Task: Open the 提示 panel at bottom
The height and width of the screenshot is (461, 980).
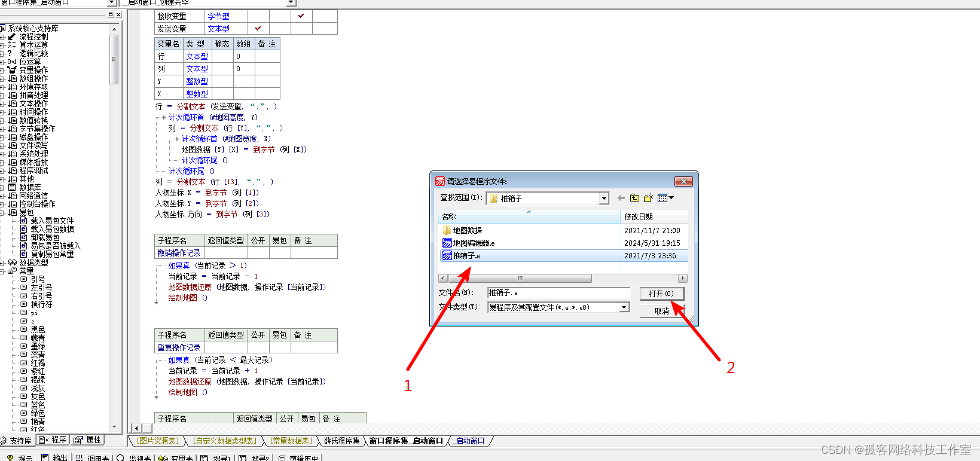Action: pyautogui.click(x=20, y=457)
